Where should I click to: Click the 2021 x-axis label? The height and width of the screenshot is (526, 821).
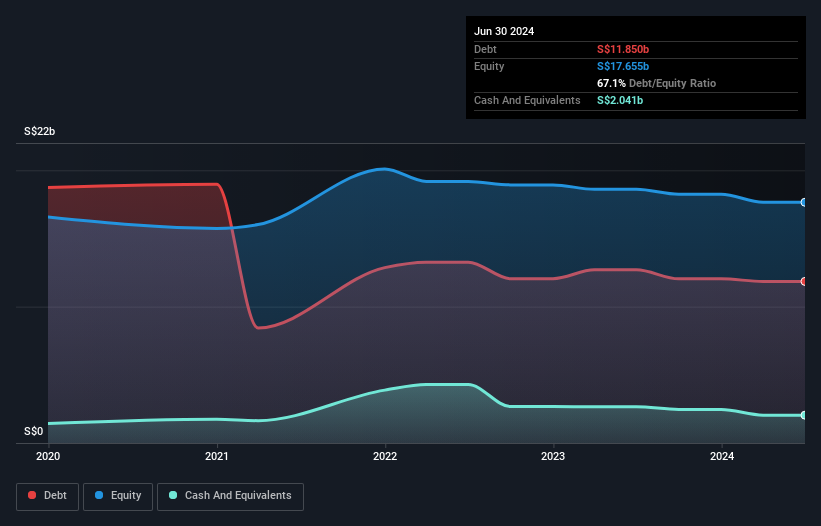(x=217, y=456)
